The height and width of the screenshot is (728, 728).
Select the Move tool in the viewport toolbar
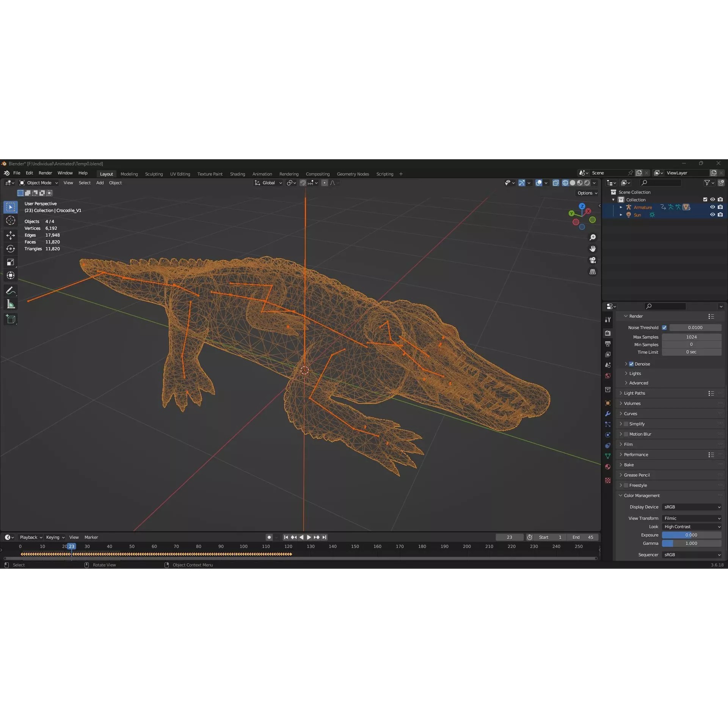[11, 235]
